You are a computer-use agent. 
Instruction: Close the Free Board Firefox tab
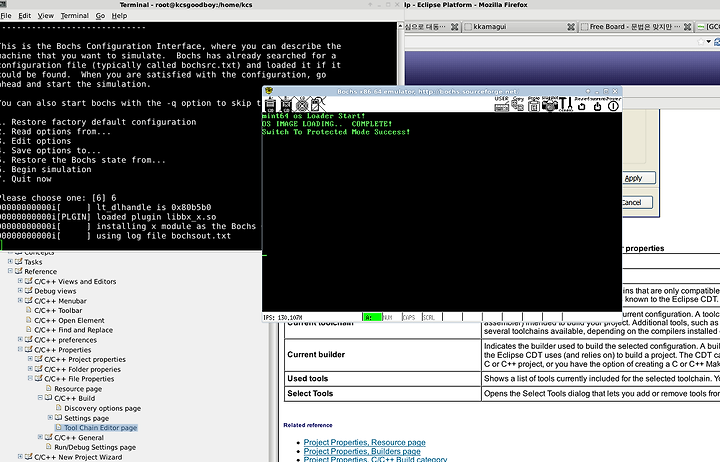point(687,27)
